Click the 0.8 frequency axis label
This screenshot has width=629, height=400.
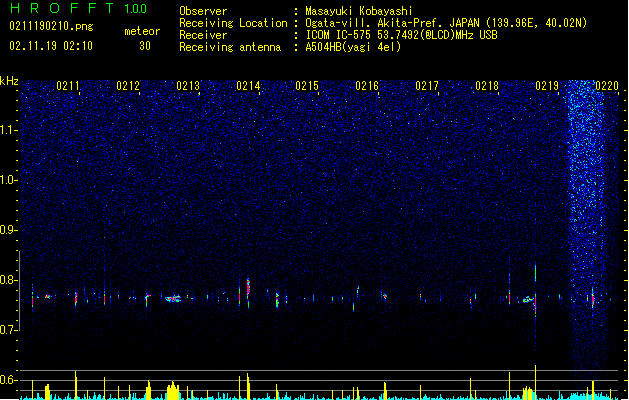(x=9, y=280)
